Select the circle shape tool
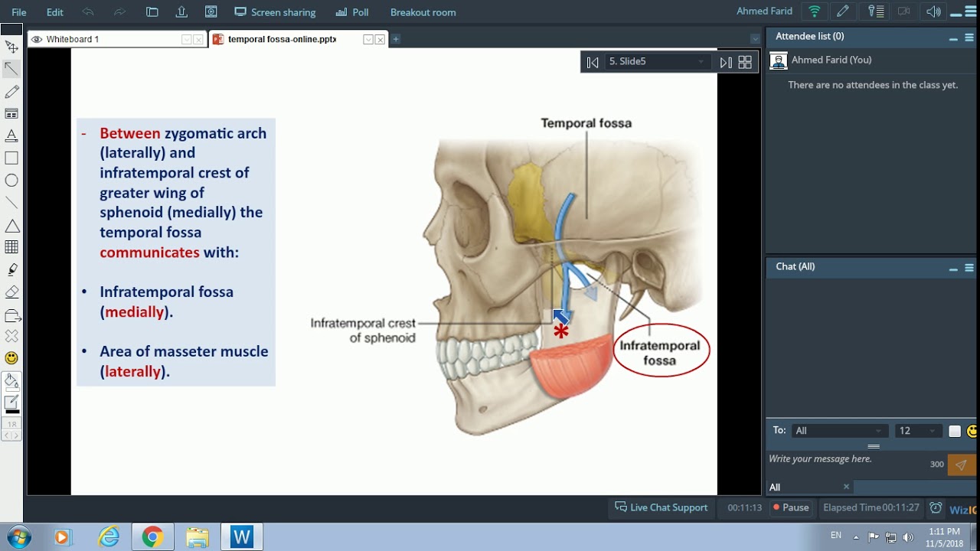980x551 pixels. [11, 181]
